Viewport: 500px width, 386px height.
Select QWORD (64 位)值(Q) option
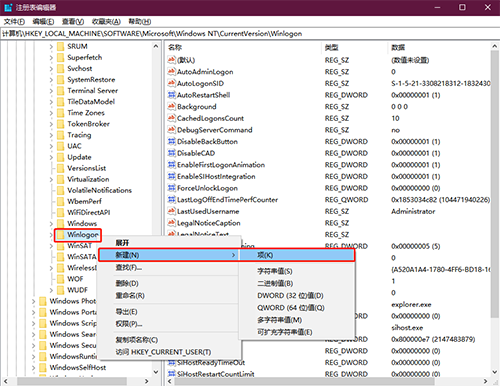298,308
